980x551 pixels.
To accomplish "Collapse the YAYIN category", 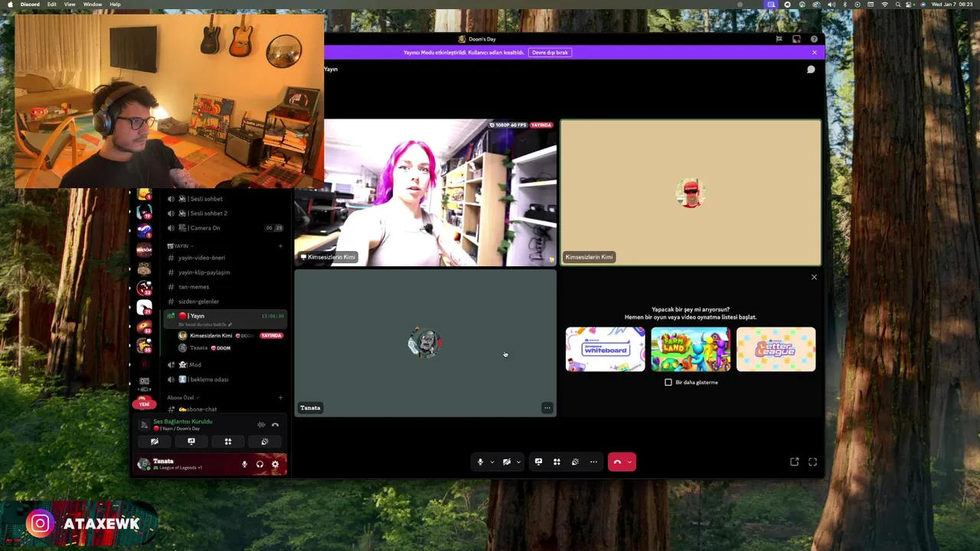I will [181, 246].
